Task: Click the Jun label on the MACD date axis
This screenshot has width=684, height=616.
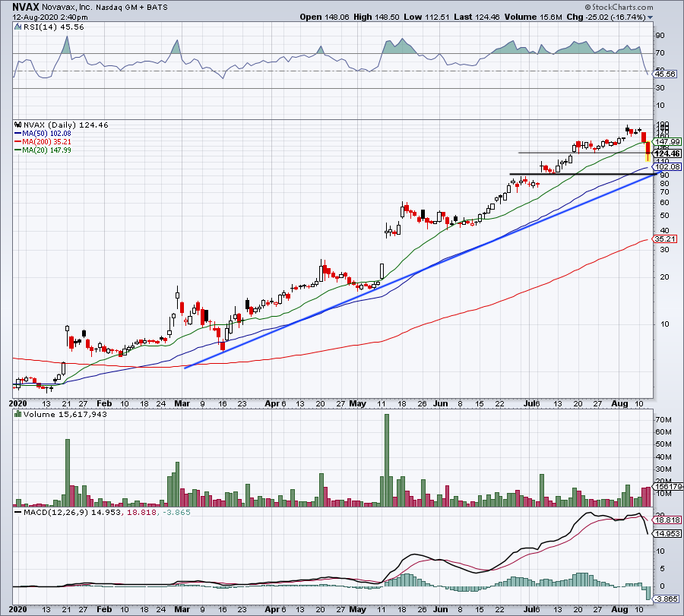Action: [x=440, y=609]
